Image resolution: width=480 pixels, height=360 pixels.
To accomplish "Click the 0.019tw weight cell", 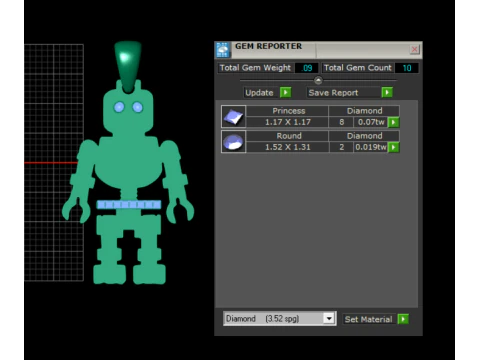I will (371, 147).
